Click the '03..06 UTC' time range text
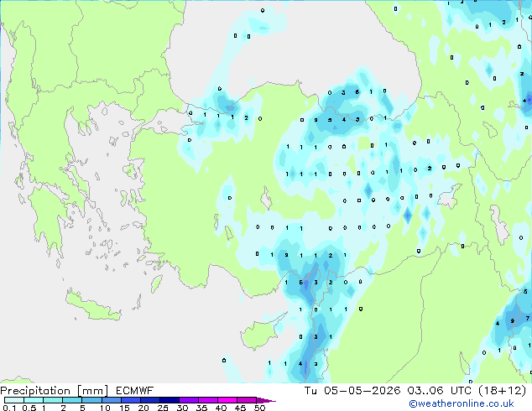Screen dimensions: 532x411 point(440,390)
